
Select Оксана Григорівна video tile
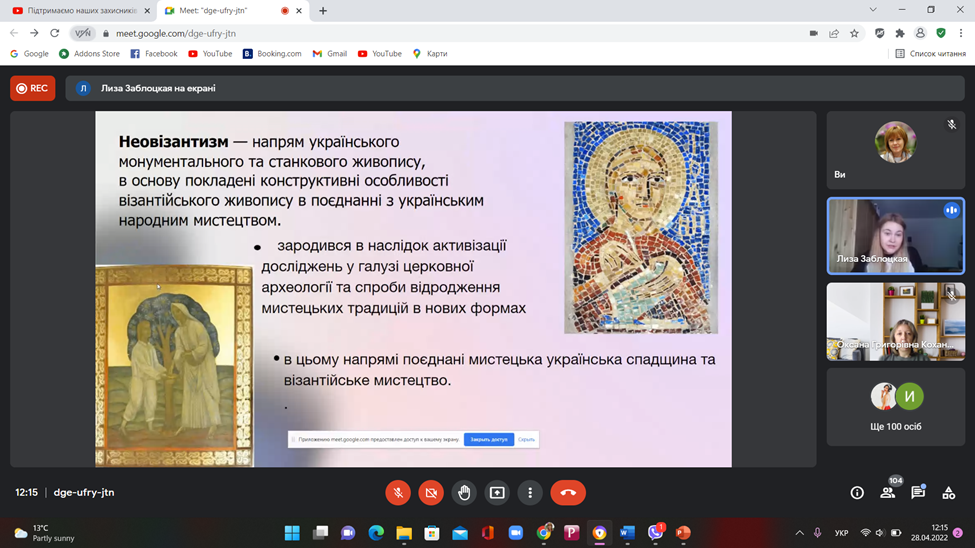pos(895,322)
